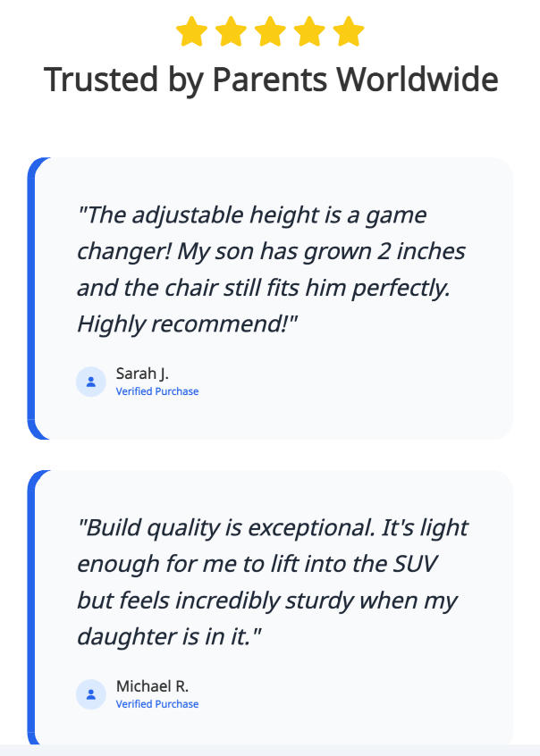The height and width of the screenshot is (756, 540).
Task: Click Verified Purchase under Michael R.
Action: [x=157, y=704]
